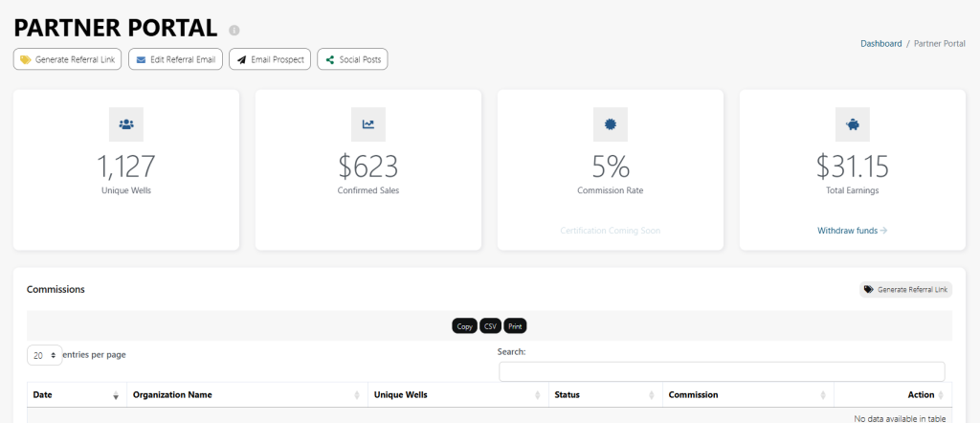Click the Unique Wells people icon

point(126,124)
